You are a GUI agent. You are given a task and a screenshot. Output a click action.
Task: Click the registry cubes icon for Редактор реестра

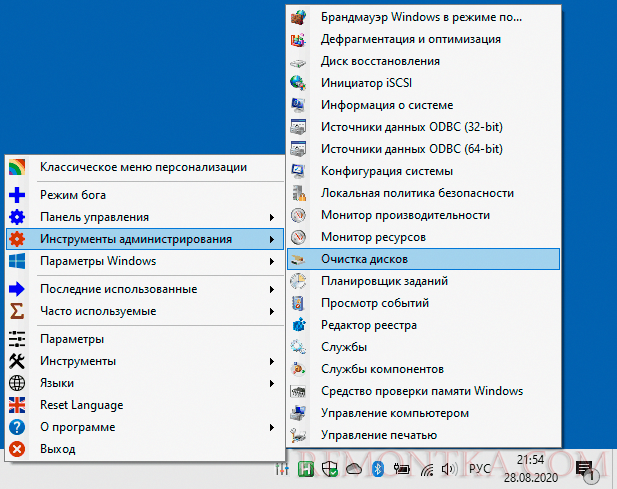pos(299,325)
